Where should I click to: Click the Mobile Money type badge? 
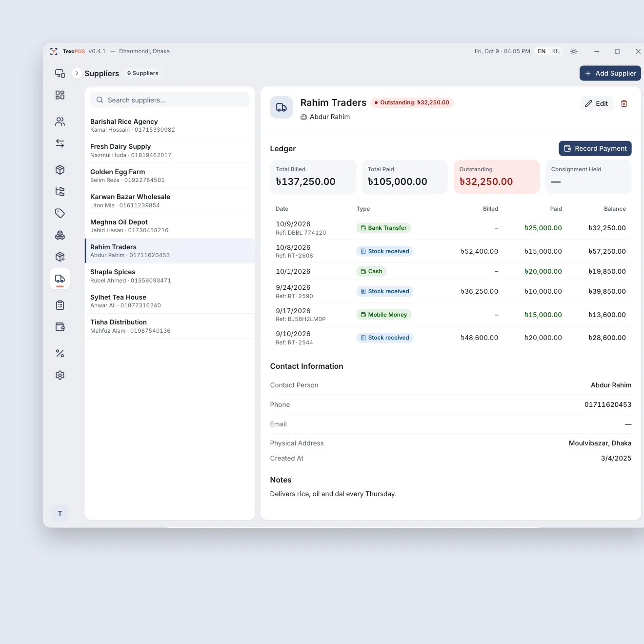pyautogui.click(x=384, y=315)
